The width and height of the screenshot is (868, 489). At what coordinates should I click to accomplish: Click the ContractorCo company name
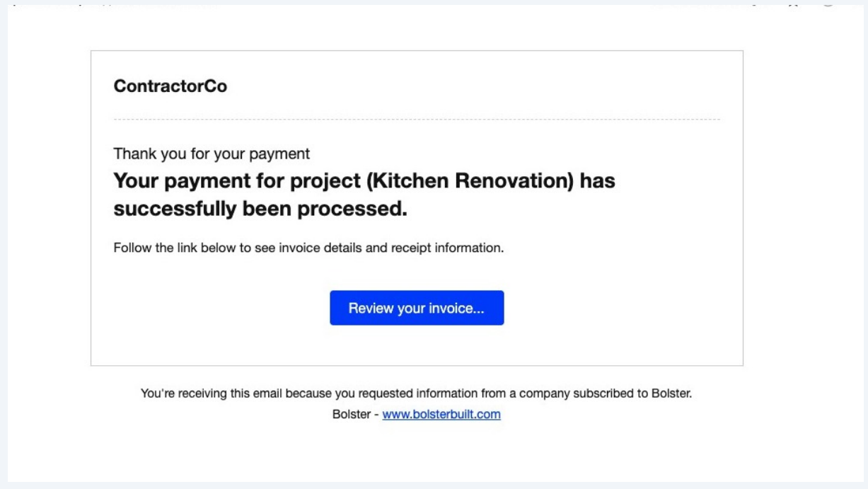click(x=170, y=87)
